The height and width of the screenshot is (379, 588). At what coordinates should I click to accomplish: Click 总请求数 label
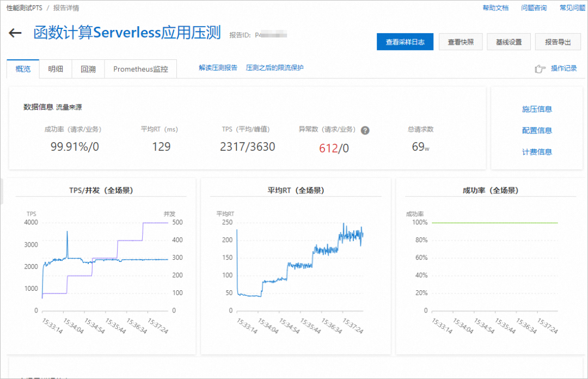(x=421, y=130)
